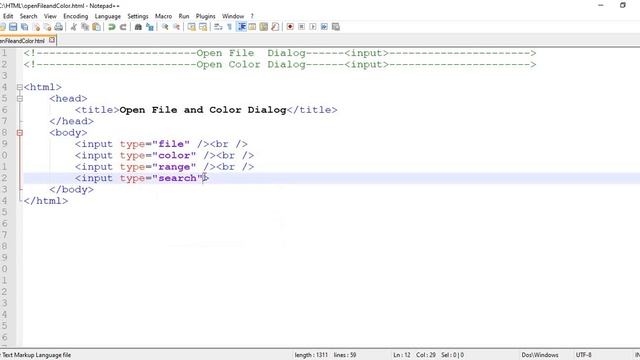Click the 'Open File Dialog' comment line

[280, 53]
